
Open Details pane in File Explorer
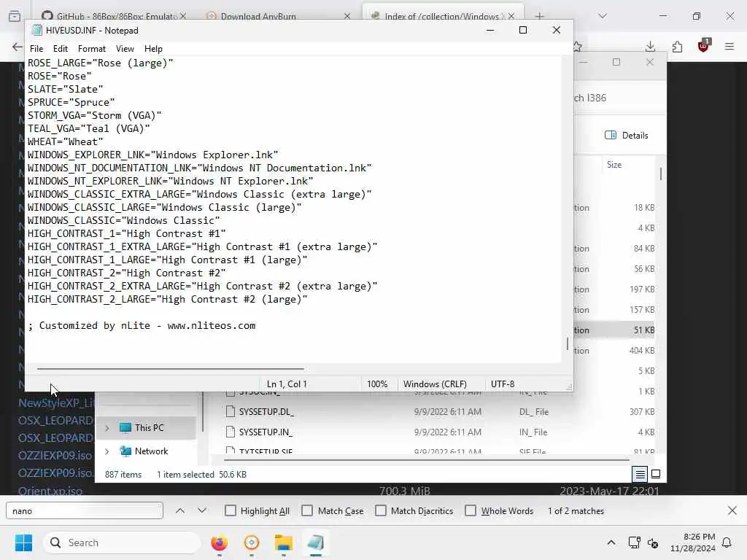point(627,135)
